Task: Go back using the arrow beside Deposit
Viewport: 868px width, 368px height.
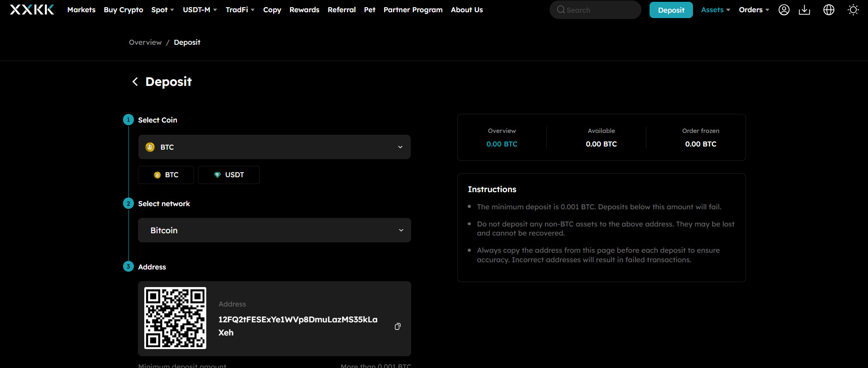Action: (135, 81)
